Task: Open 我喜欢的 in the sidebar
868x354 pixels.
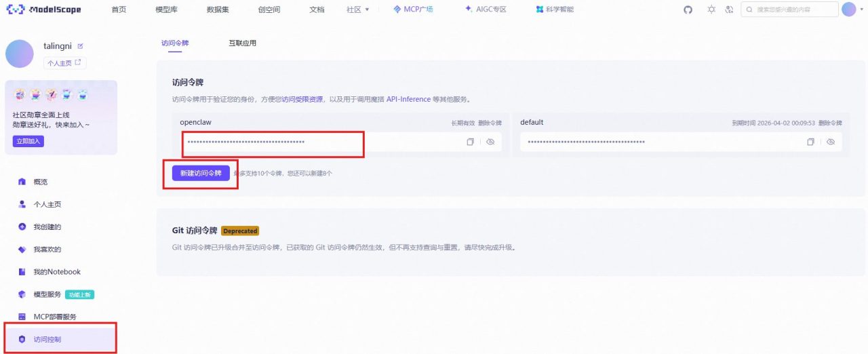Action: (47, 250)
